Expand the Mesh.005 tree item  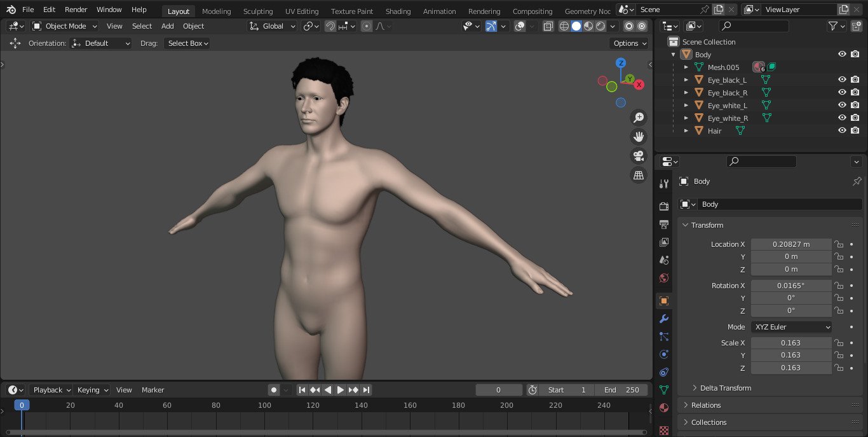pyautogui.click(x=686, y=67)
